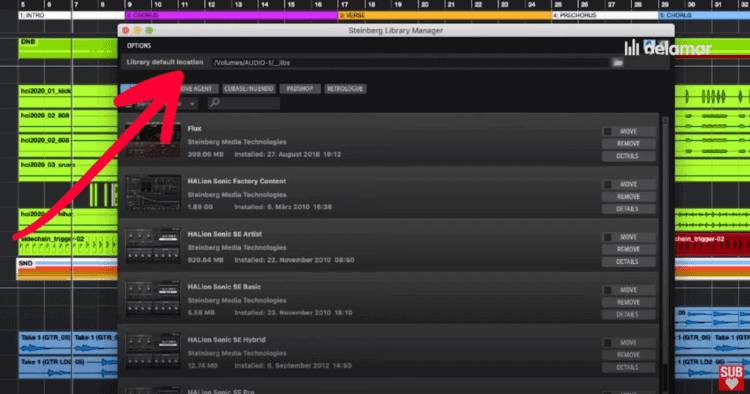Select the hci2020_01_kick clip in Cubase
This screenshot has width=750, height=394.
(67, 97)
